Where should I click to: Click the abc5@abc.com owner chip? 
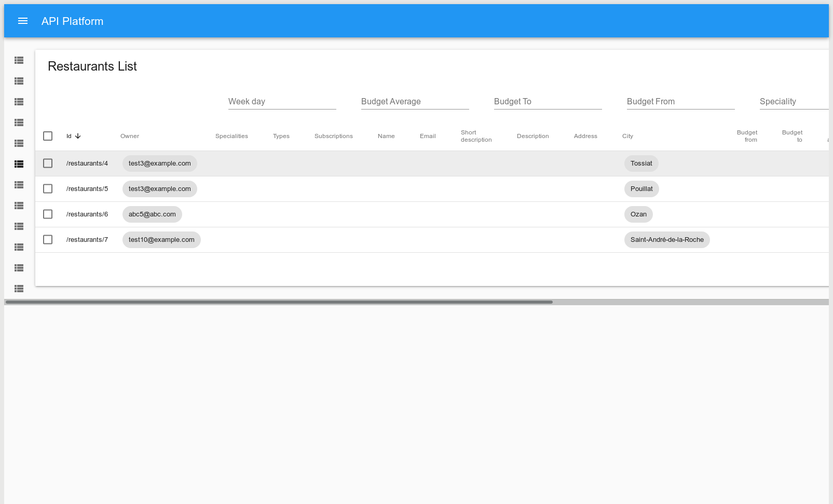tap(152, 214)
